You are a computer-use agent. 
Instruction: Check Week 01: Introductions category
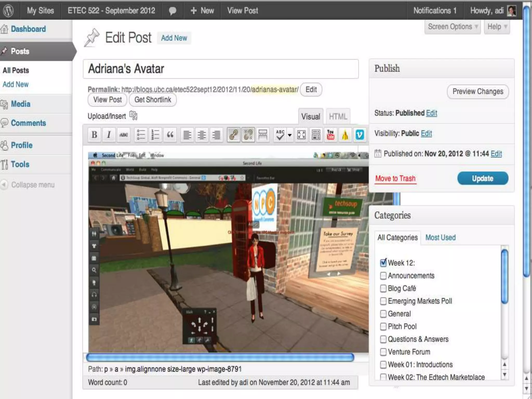click(383, 364)
